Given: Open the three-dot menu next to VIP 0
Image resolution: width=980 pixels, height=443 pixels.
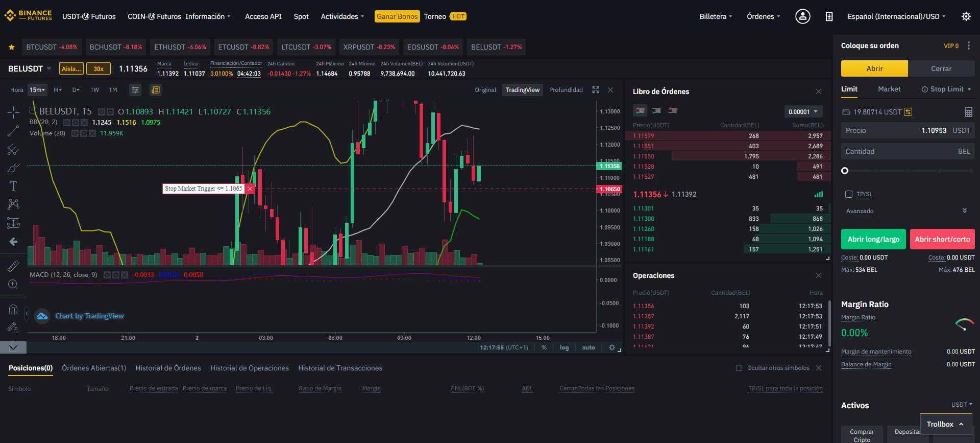Looking at the screenshot, I should point(969,45).
